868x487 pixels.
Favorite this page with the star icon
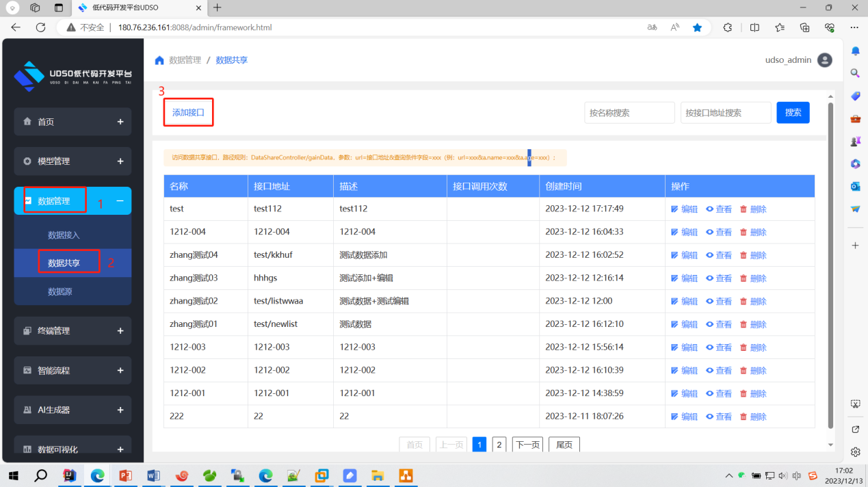click(697, 27)
